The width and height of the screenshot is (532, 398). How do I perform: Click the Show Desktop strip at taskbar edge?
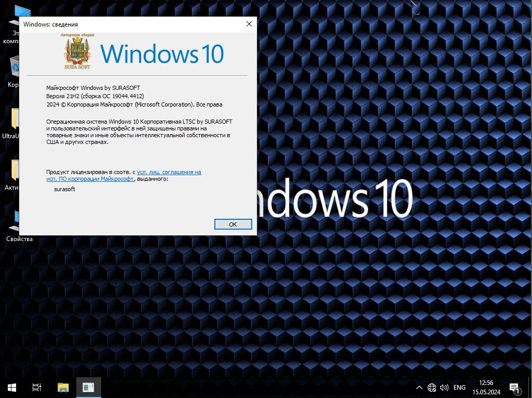(x=530, y=387)
